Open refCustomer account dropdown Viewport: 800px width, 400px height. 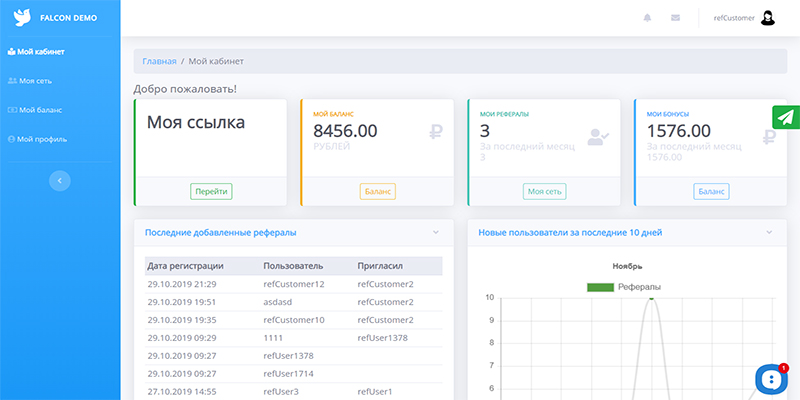[x=735, y=18]
